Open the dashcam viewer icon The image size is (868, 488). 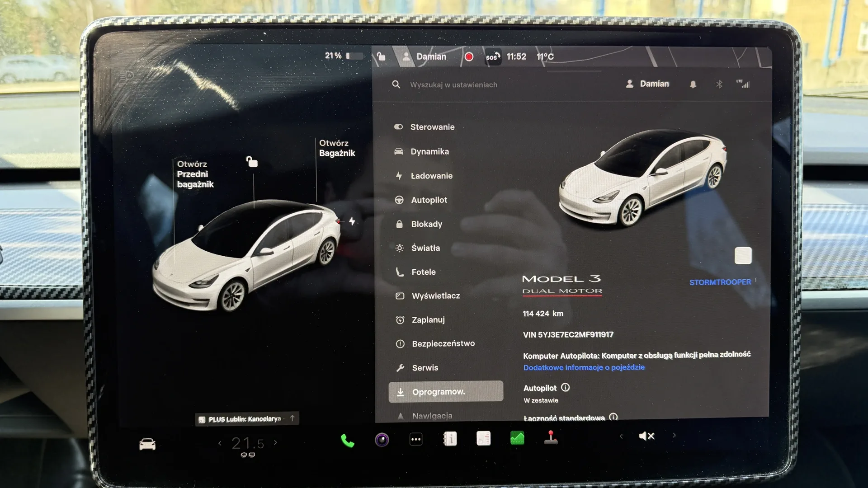383,439
